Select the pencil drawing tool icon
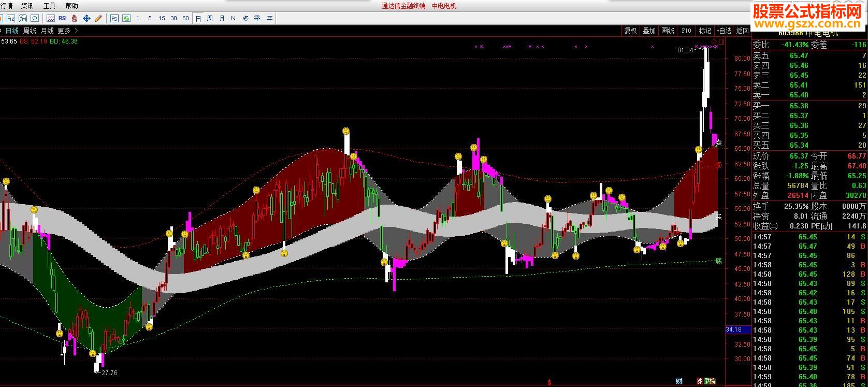 click(x=98, y=18)
